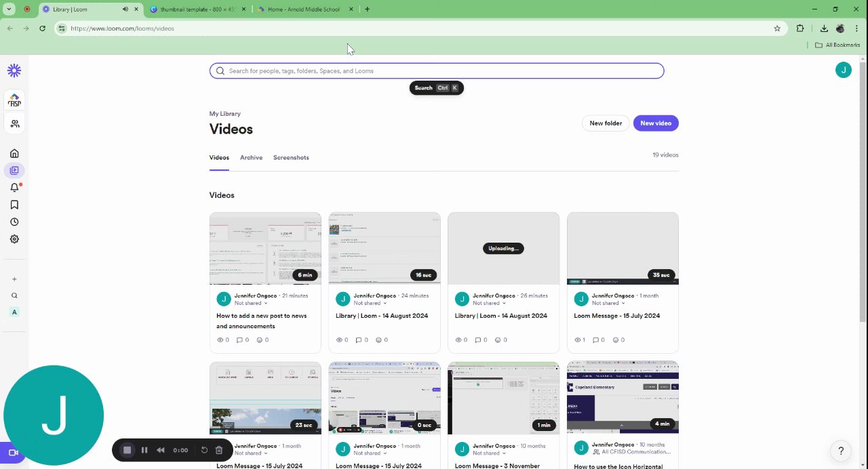Click the browser back arrow
The image size is (868, 469).
coord(9,28)
